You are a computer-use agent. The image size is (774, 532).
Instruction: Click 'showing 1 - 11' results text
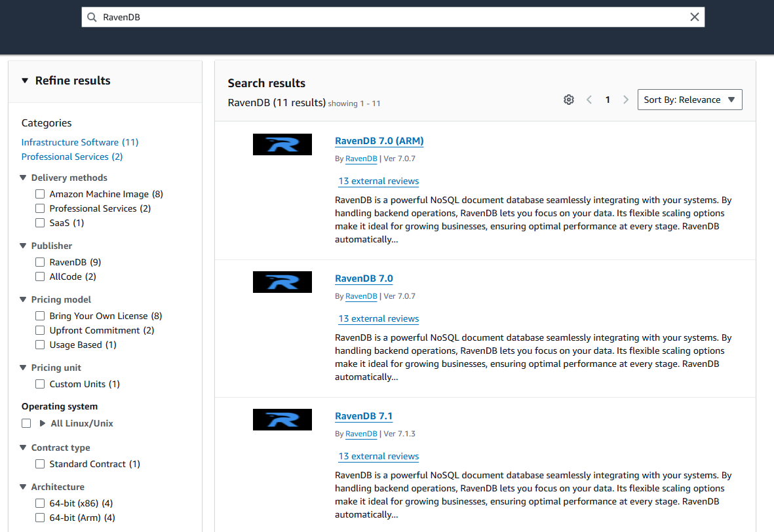(x=354, y=104)
